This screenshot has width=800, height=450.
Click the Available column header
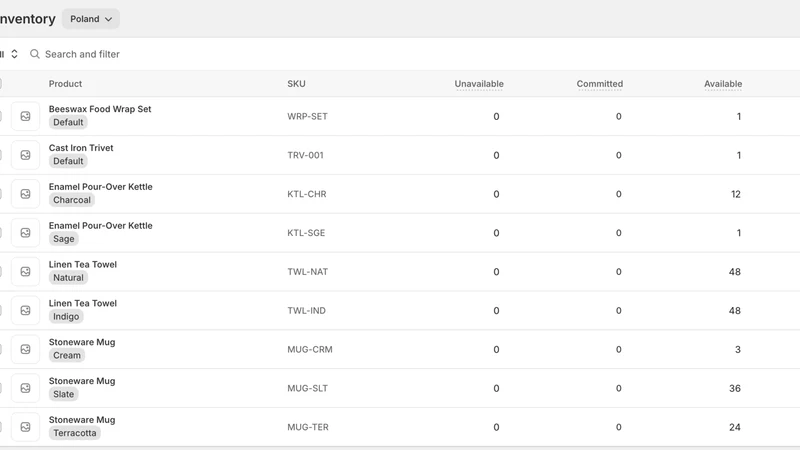pos(723,84)
